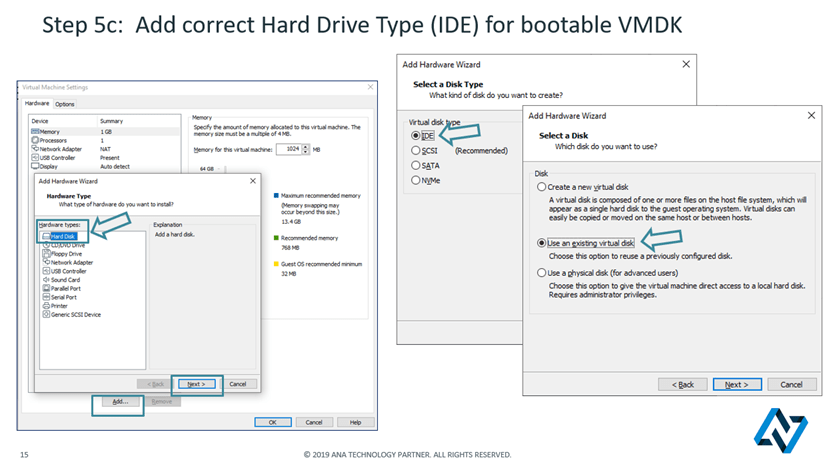The height and width of the screenshot is (462, 827).
Task: Close the Select a Disk wizard dialog
Action: tap(810, 116)
